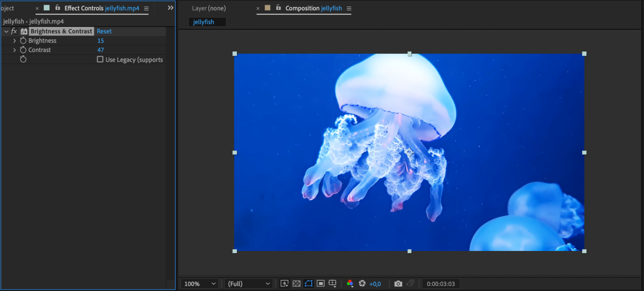This screenshot has height=291, width=644.
Task: Click the Brightness value 15
Action: point(101,41)
